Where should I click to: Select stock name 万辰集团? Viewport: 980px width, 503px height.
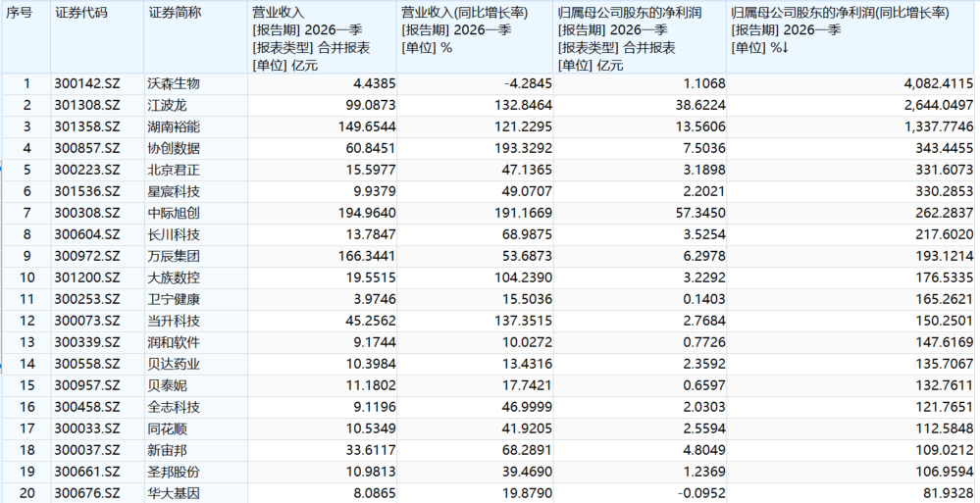click(x=175, y=257)
